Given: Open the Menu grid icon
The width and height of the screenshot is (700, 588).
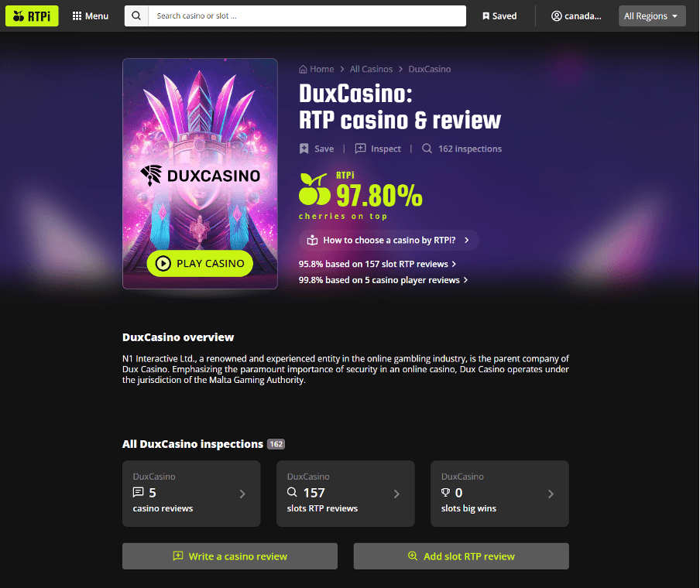Looking at the screenshot, I should tap(77, 16).
